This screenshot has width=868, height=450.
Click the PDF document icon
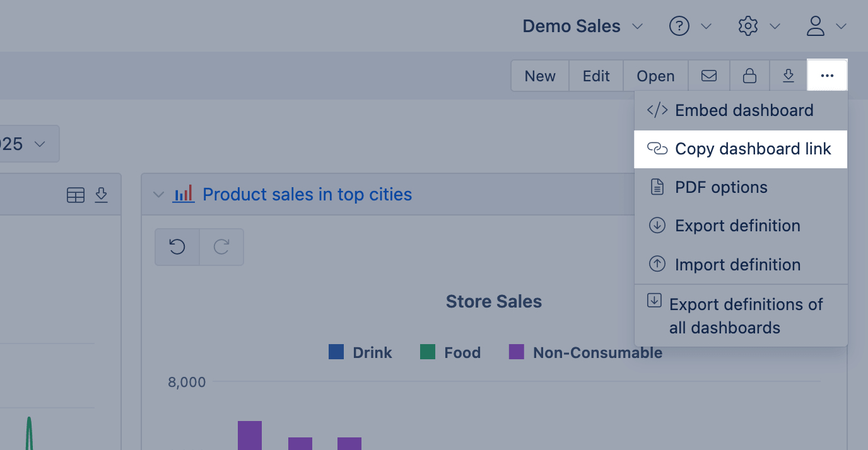coord(657,187)
